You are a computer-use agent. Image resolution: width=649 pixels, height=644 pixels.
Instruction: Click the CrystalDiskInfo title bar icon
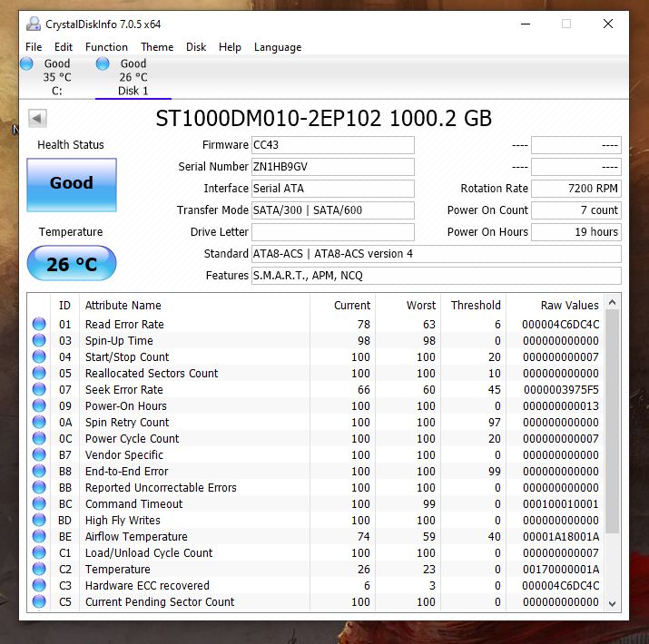tap(33, 24)
